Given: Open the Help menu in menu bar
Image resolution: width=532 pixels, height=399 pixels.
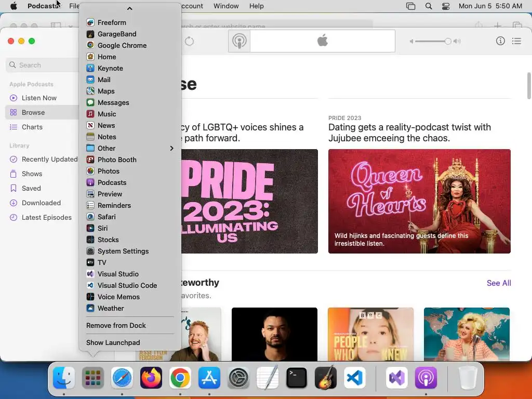Looking at the screenshot, I should [257, 6].
